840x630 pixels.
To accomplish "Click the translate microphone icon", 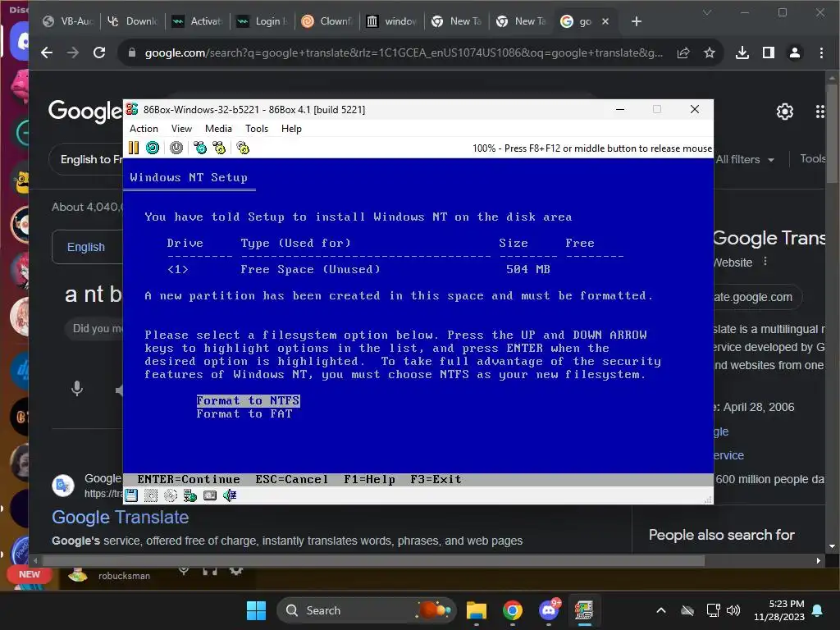I will [x=77, y=388].
